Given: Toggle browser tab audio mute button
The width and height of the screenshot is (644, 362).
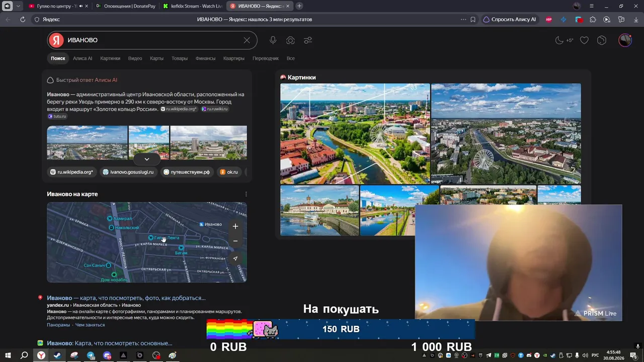Looking at the screenshot, I should (8, 6).
